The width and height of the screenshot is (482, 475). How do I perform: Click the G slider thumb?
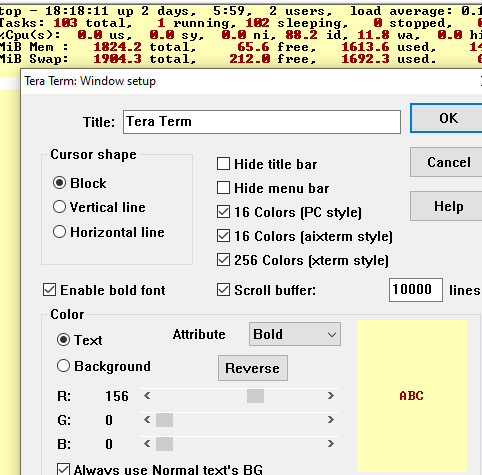[164, 420]
